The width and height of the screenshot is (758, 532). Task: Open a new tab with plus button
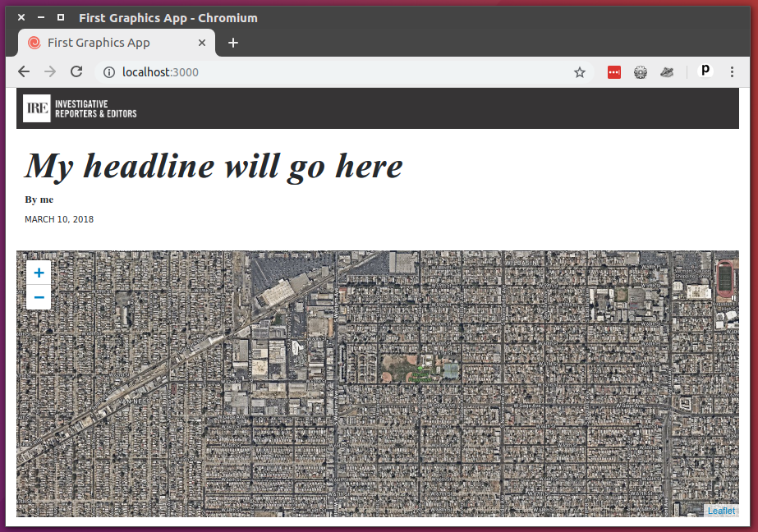(233, 43)
